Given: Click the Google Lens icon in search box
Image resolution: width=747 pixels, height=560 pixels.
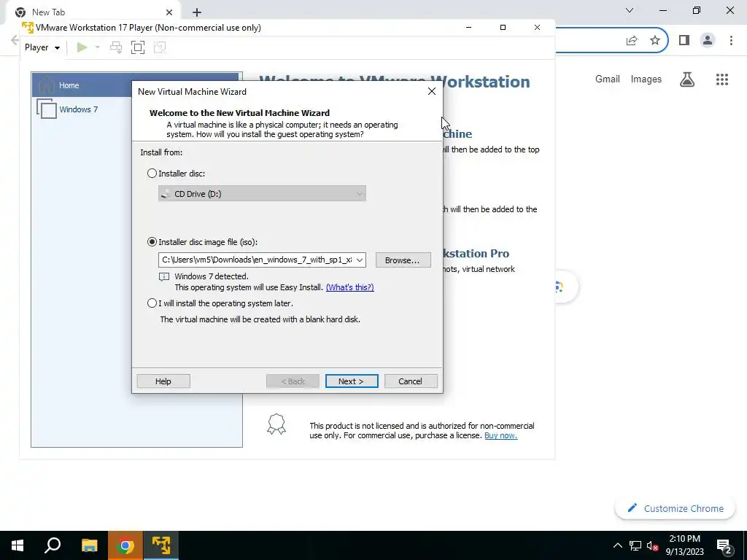Looking at the screenshot, I should pyautogui.click(x=559, y=287).
